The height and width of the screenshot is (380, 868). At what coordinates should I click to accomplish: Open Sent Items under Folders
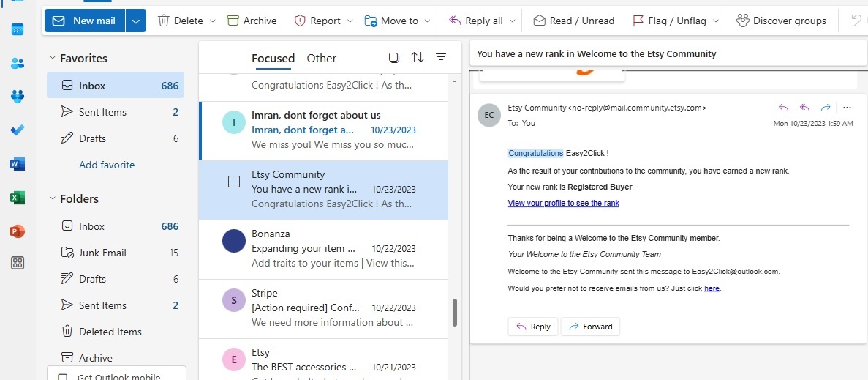click(116, 305)
